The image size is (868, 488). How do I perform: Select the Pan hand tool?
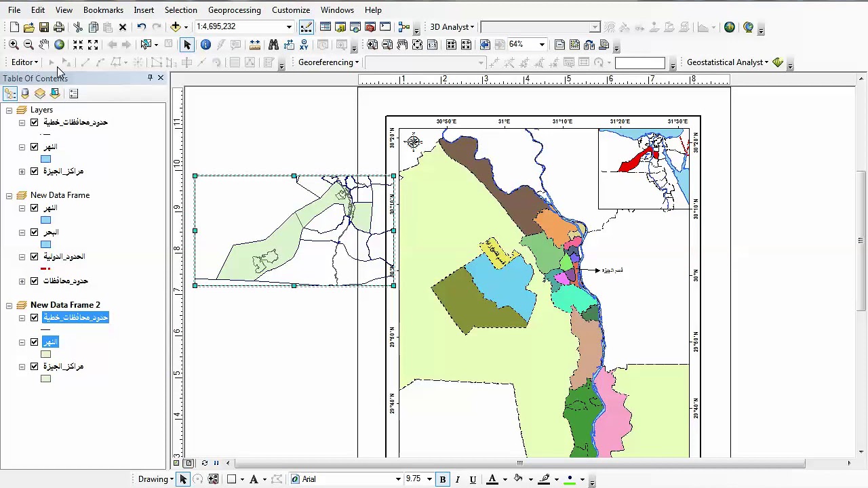(x=43, y=45)
